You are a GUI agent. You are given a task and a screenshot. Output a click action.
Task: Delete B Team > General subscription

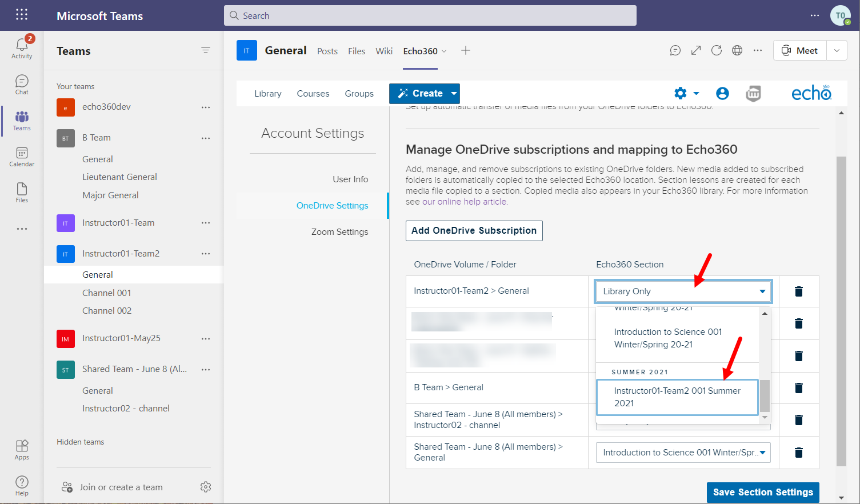(799, 388)
